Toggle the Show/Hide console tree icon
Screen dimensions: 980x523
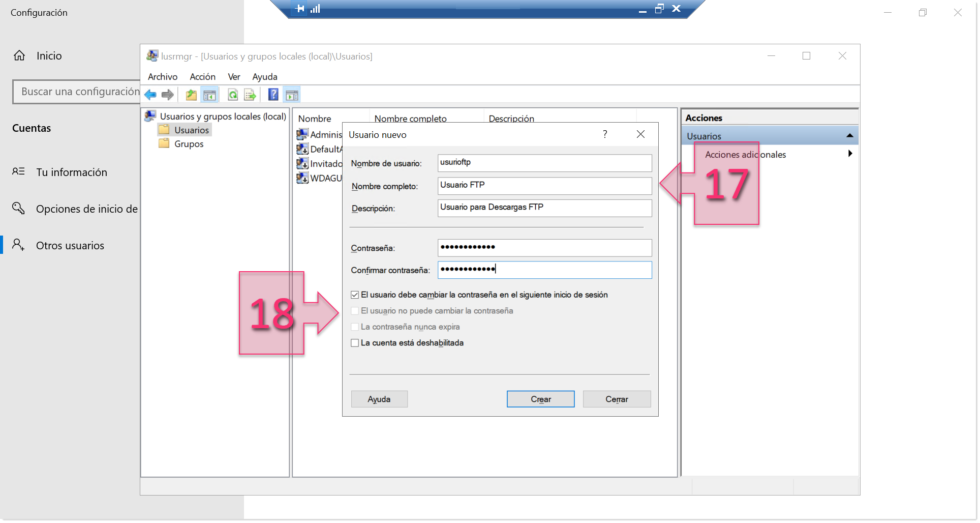[209, 95]
